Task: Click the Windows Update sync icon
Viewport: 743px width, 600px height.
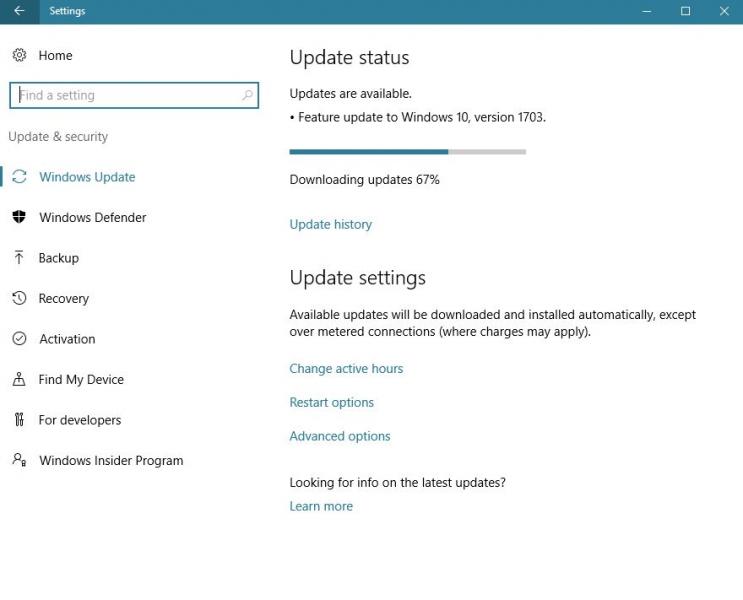Action: click(19, 177)
